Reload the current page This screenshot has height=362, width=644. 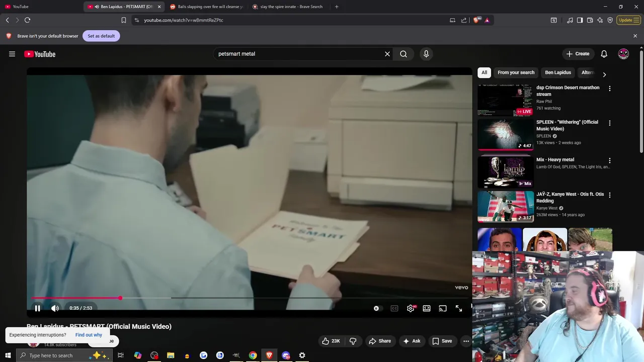coord(27,20)
